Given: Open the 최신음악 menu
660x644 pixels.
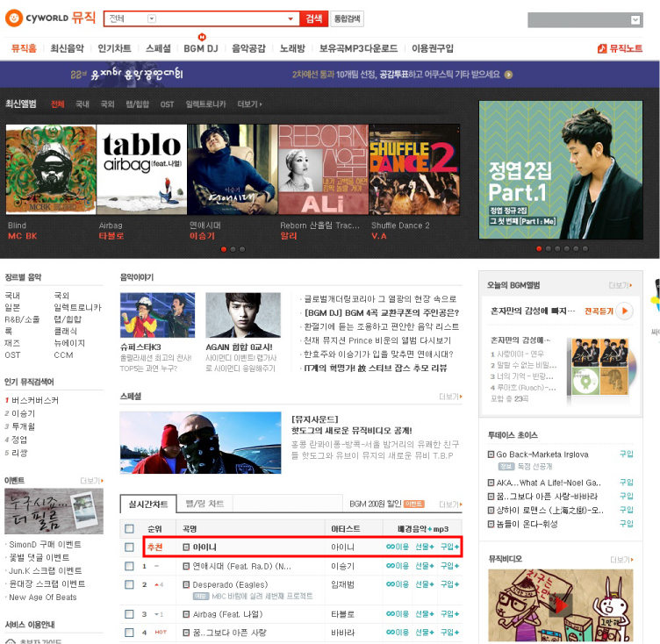Looking at the screenshot, I should point(67,48).
